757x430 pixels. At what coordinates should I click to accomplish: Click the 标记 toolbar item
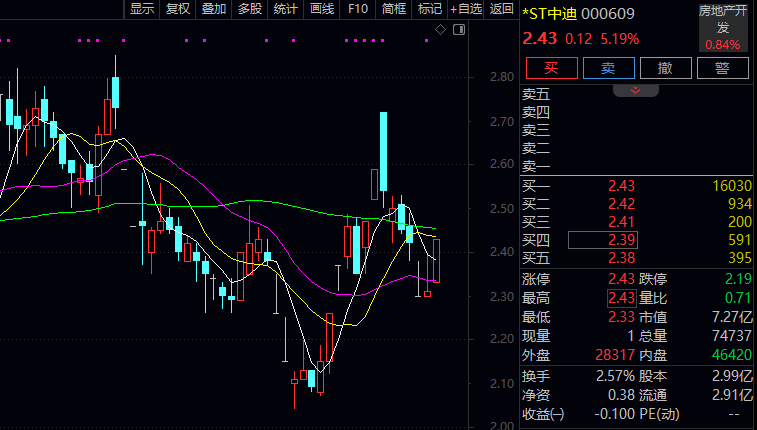(429, 9)
